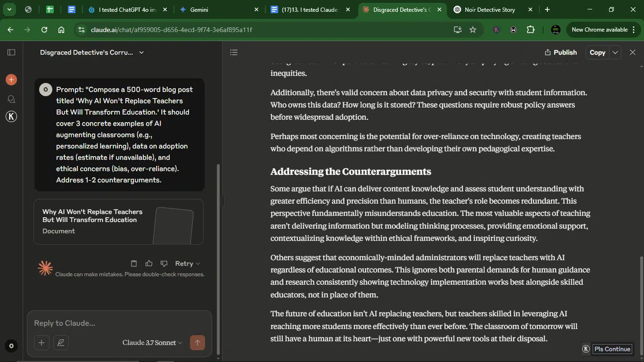Start a new chat with orange plus
Screen dimensions: 644x362
pos(11,80)
